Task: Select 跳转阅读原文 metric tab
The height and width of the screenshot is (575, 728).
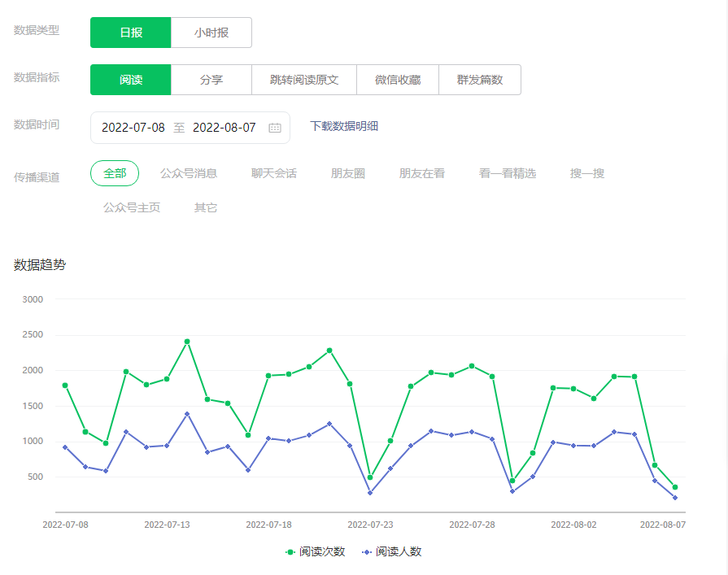Action: [x=304, y=80]
